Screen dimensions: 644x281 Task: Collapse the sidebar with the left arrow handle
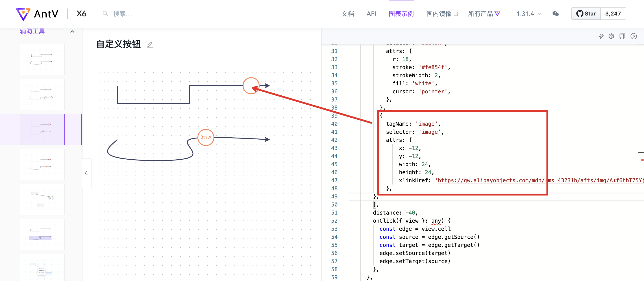tap(86, 173)
